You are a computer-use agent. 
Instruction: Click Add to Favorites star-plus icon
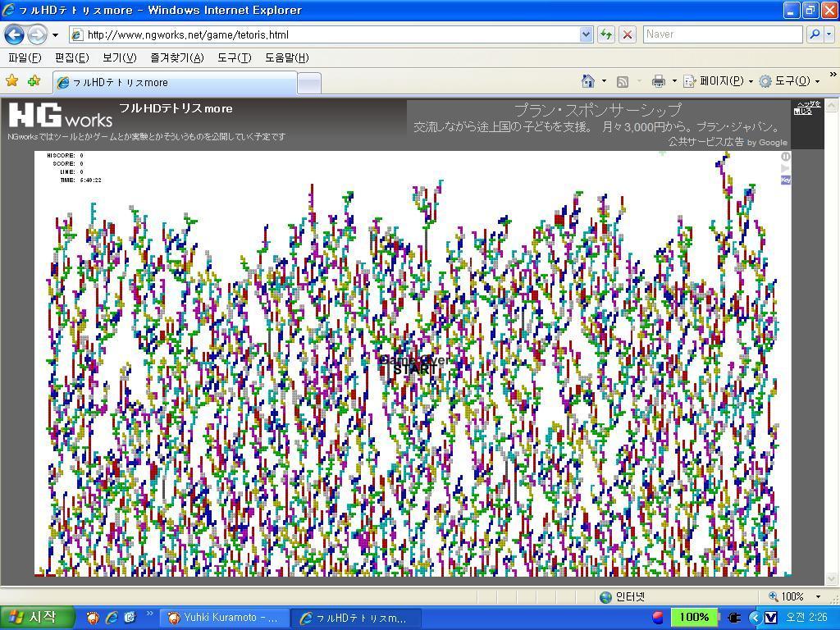[x=34, y=81]
